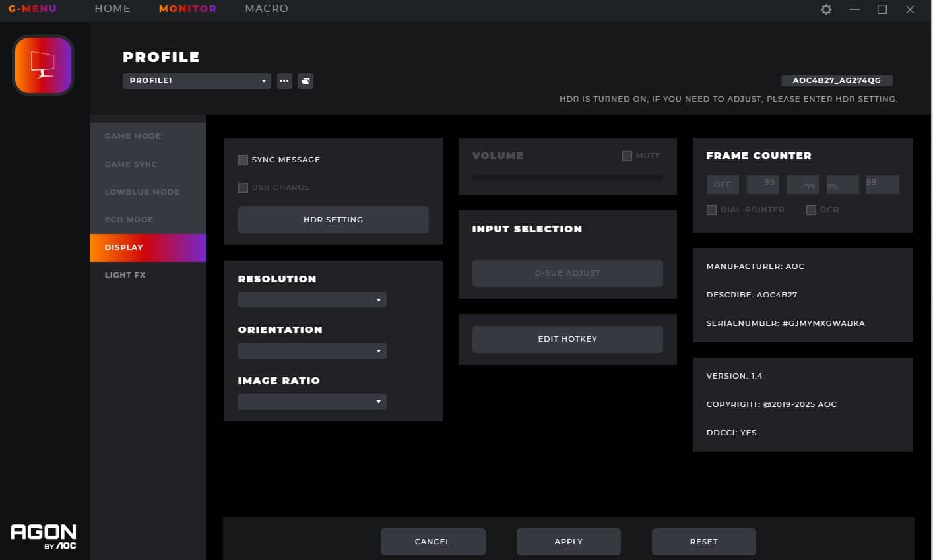Open the Resolution dropdown
Image resolution: width=933 pixels, height=560 pixels.
312,300
